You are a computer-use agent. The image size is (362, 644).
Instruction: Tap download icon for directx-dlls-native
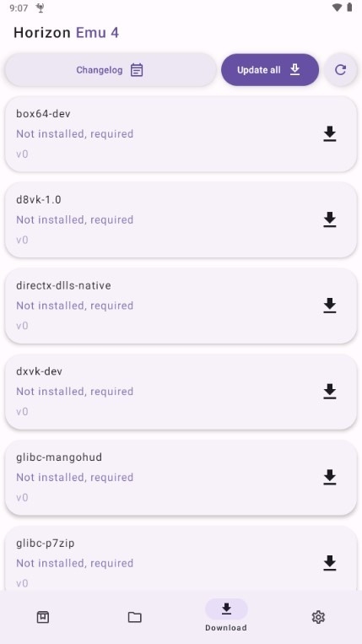(330, 306)
